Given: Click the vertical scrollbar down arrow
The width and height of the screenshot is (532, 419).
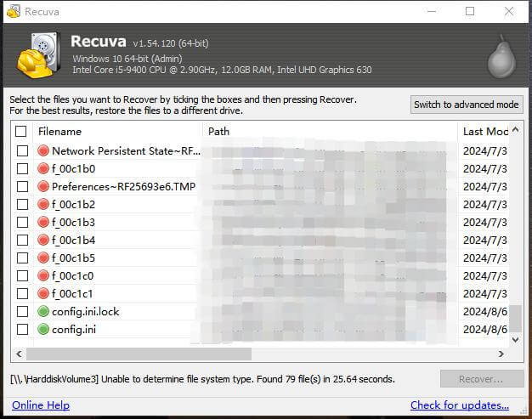Looking at the screenshot, I should pyautogui.click(x=515, y=340).
